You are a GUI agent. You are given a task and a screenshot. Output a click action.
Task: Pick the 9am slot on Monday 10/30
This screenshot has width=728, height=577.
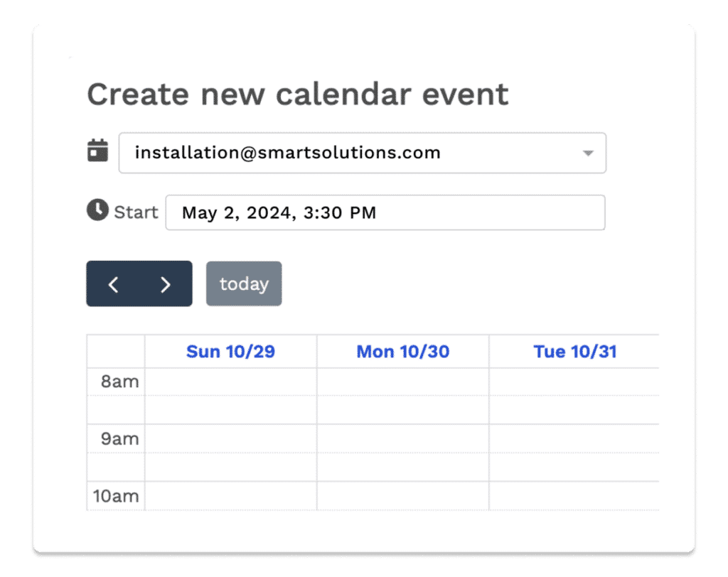click(403, 438)
